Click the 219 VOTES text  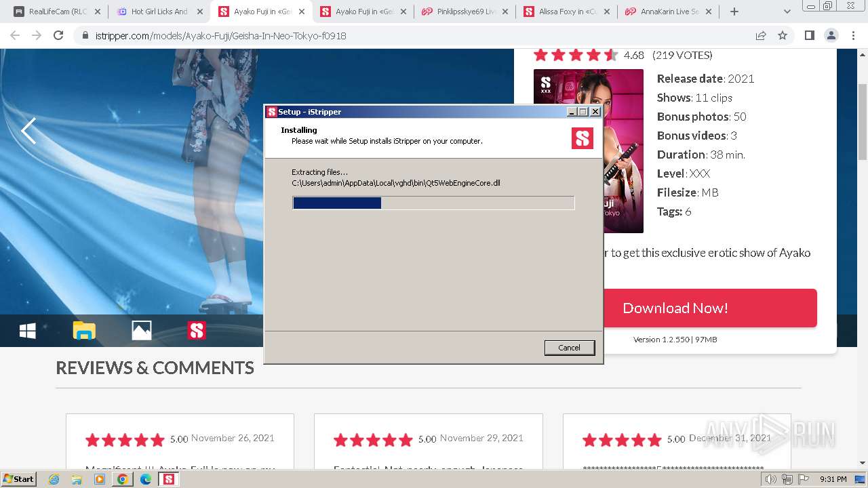coord(682,55)
